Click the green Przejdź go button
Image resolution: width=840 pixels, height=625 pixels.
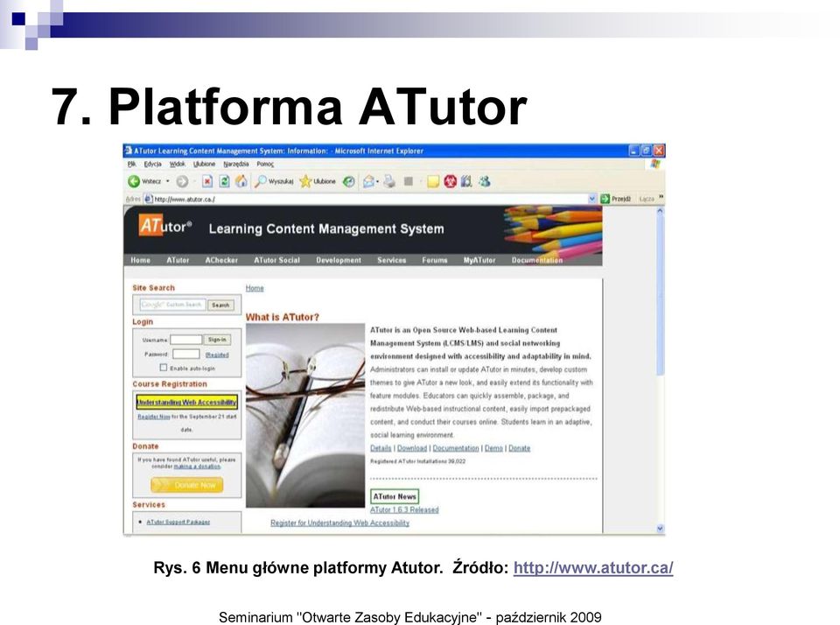tap(615, 199)
